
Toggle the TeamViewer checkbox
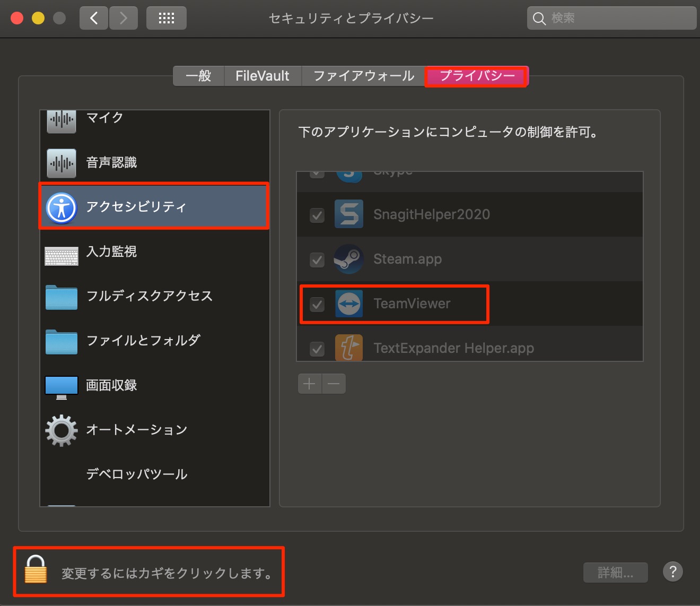pyautogui.click(x=317, y=304)
